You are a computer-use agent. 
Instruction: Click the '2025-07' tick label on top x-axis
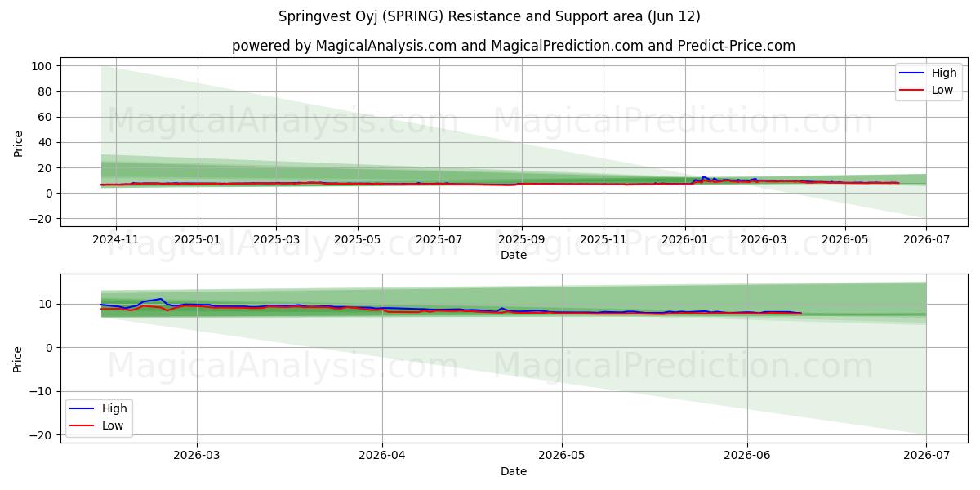click(x=439, y=239)
